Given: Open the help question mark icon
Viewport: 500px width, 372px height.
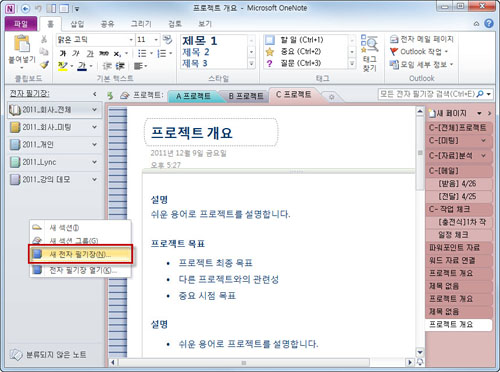Looking at the screenshot, I should coord(489,23).
